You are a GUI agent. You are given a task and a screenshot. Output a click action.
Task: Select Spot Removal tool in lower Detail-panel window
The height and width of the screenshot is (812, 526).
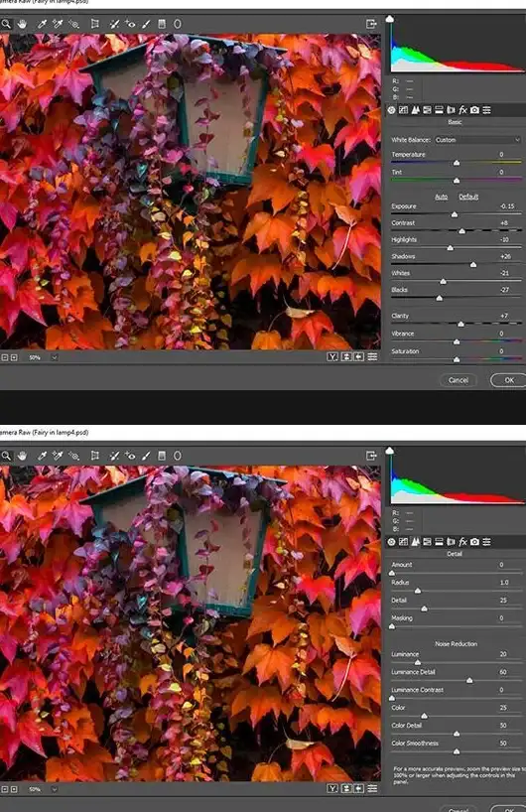(x=114, y=456)
